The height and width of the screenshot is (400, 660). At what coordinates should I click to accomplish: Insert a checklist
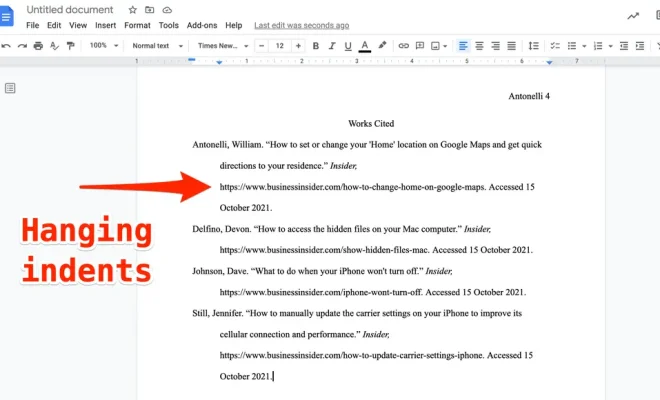click(x=555, y=46)
